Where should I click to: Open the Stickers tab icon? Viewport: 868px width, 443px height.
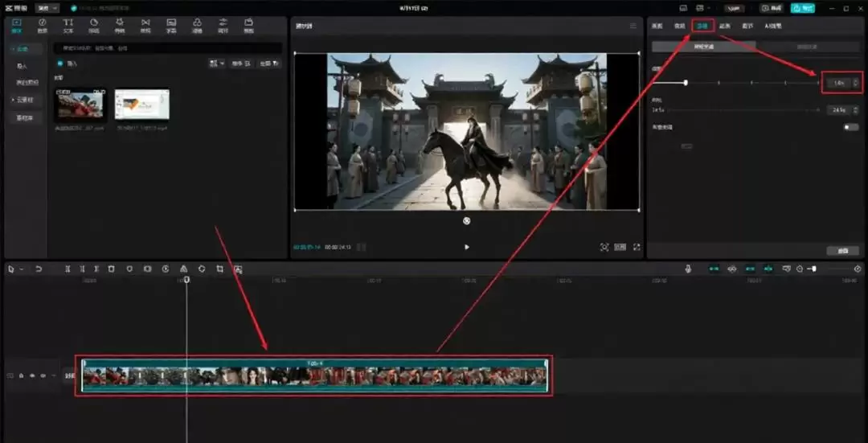94,26
